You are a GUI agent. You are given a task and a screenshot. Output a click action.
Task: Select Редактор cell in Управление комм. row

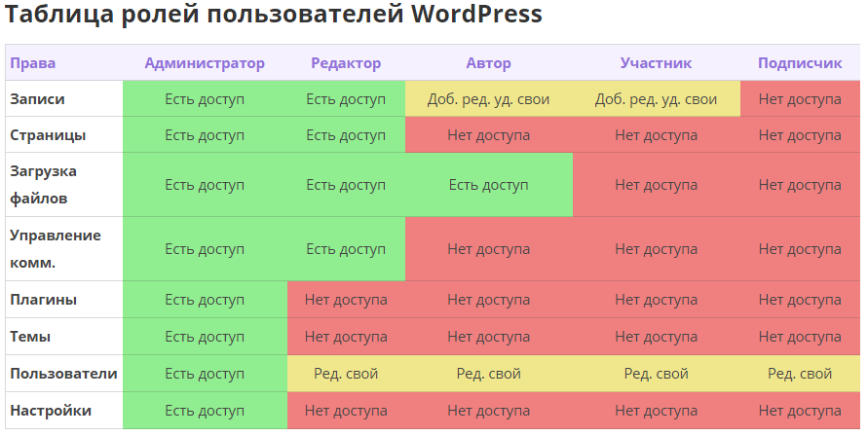coord(346,249)
